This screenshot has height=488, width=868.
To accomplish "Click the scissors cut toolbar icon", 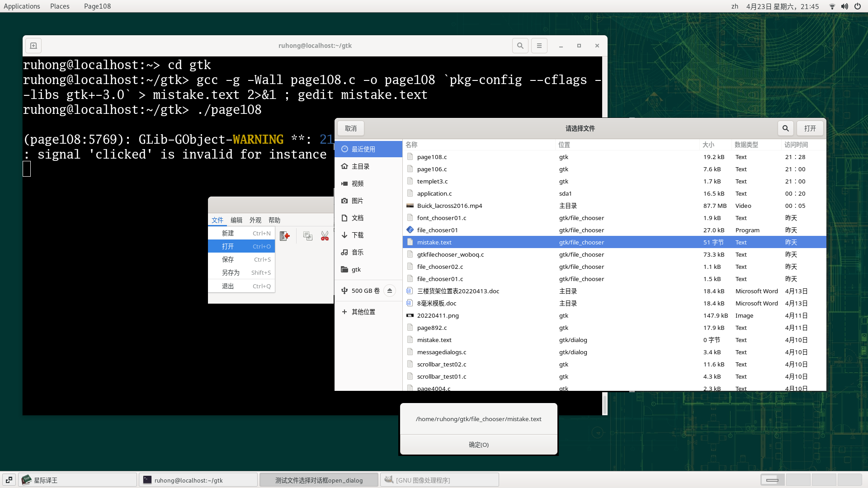I will click(x=325, y=236).
